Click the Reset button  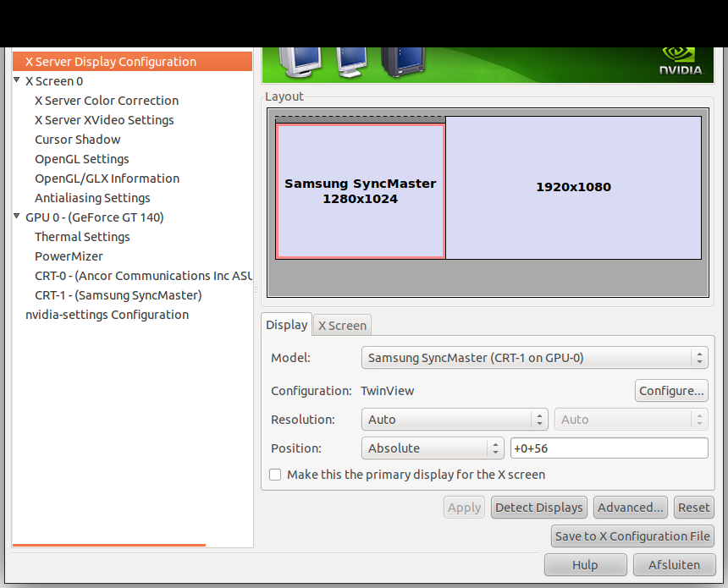693,508
